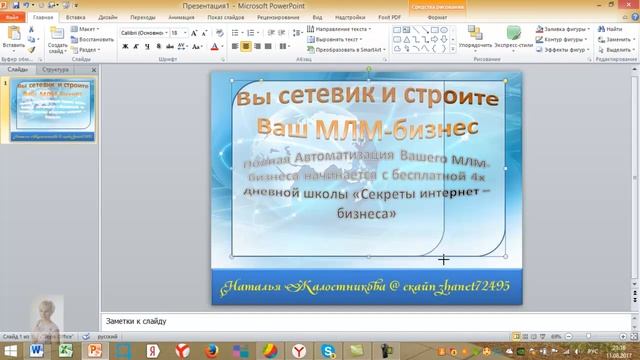Open Shape outline (Контур фигуры) dropdown

pos(562,40)
